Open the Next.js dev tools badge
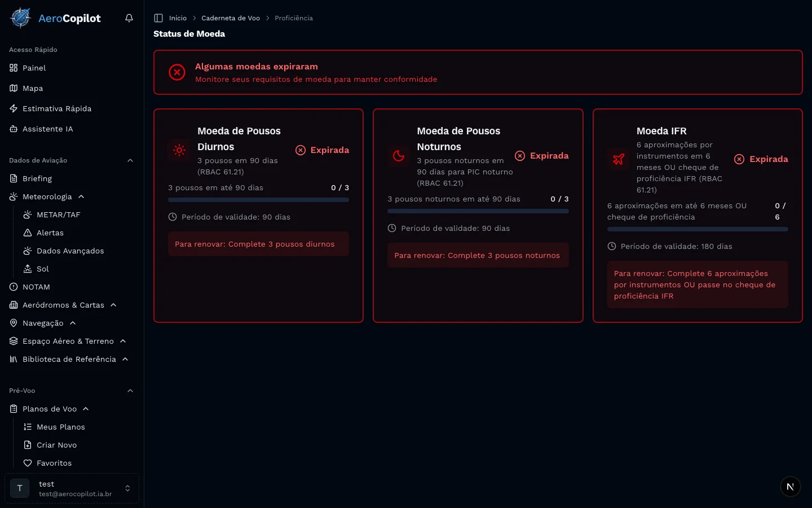The height and width of the screenshot is (508, 812). point(790,487)
